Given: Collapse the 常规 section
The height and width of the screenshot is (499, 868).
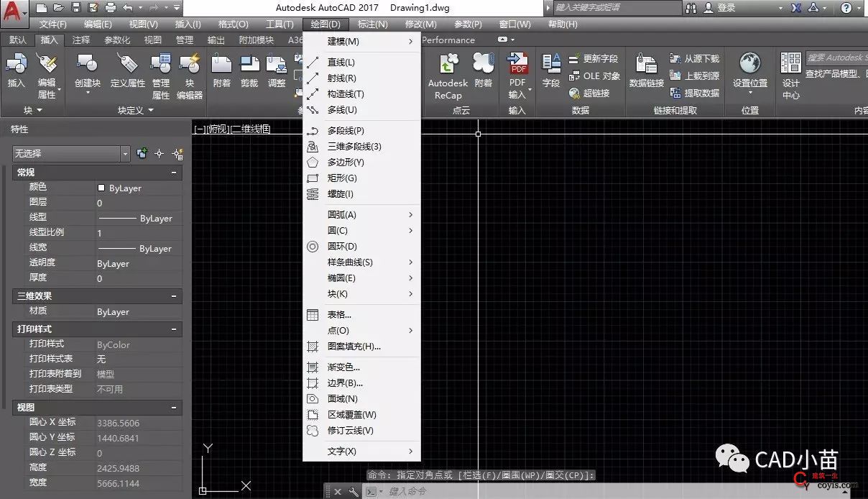Looking at the screenshot, I should 174,173.
